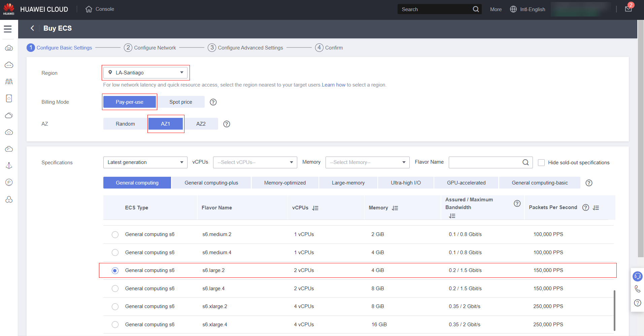Expand the Select Memory dropdown
The width and height of the screenshot is (644, 336).
click(x=367, y=162)
